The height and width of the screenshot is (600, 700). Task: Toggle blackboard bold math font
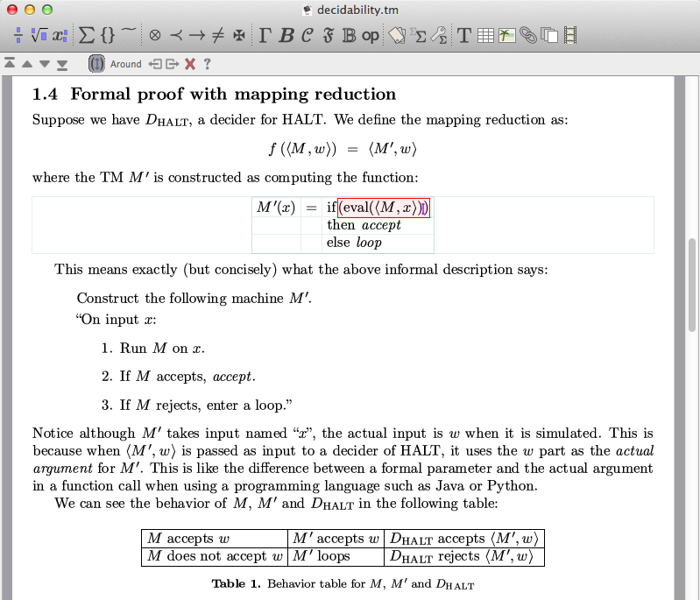tap(348, 36)
